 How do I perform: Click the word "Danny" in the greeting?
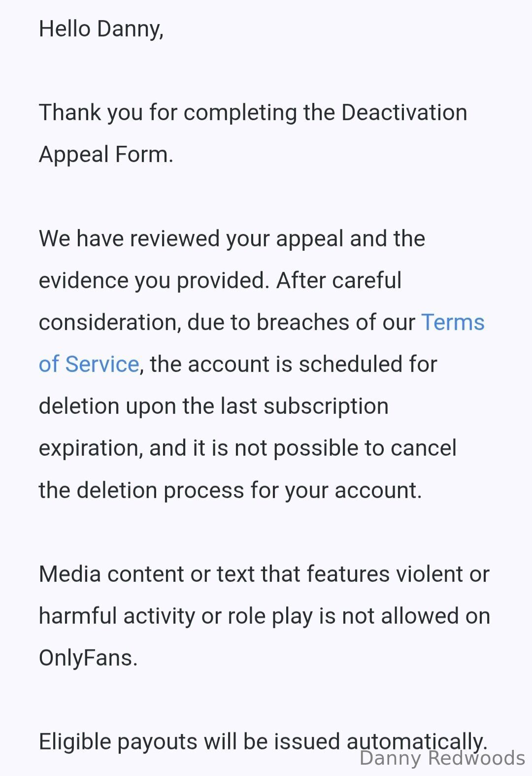tap(130, 29)
